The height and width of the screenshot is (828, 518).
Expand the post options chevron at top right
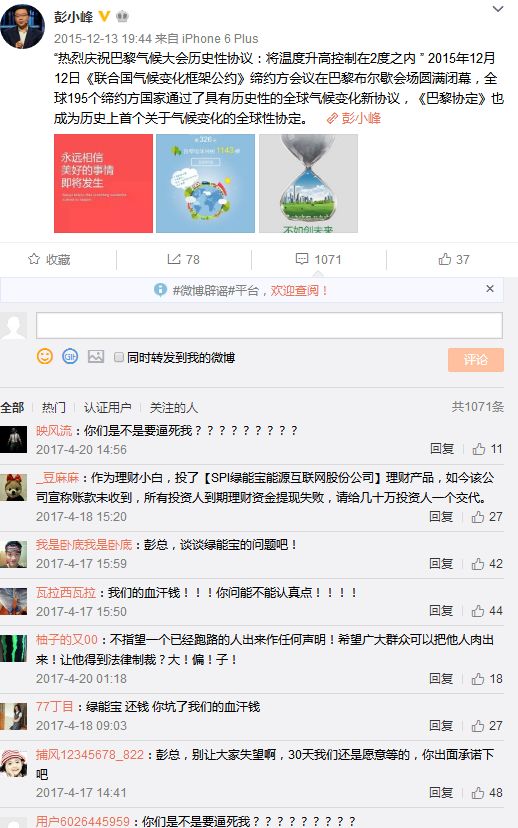tap(497, 9)
